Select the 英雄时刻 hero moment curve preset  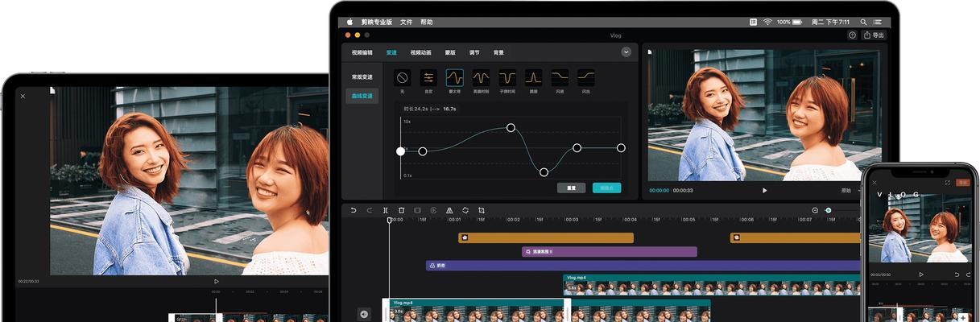click(481, 78)
